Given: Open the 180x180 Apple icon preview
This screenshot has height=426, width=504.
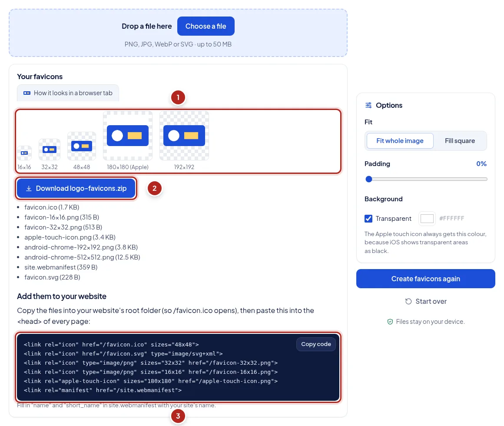Looking at the screenshot, I should point(128,136).
